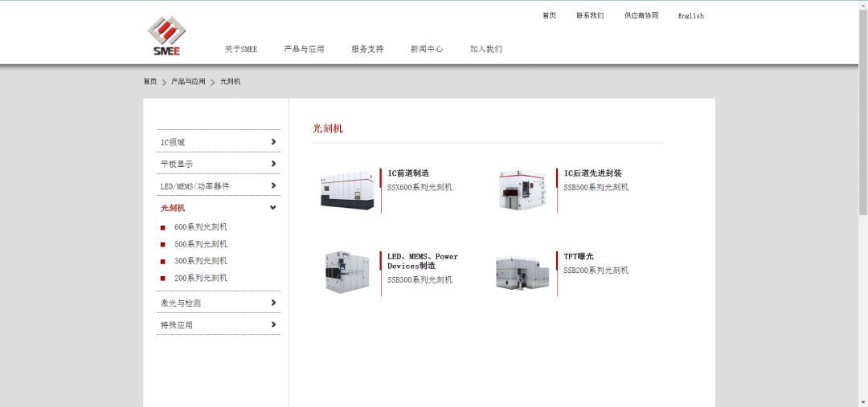The height and width of the screenshot is (407, 868).
Task: Open 600系列光刻机 submenu item
Action: click(x=200, y=226)
